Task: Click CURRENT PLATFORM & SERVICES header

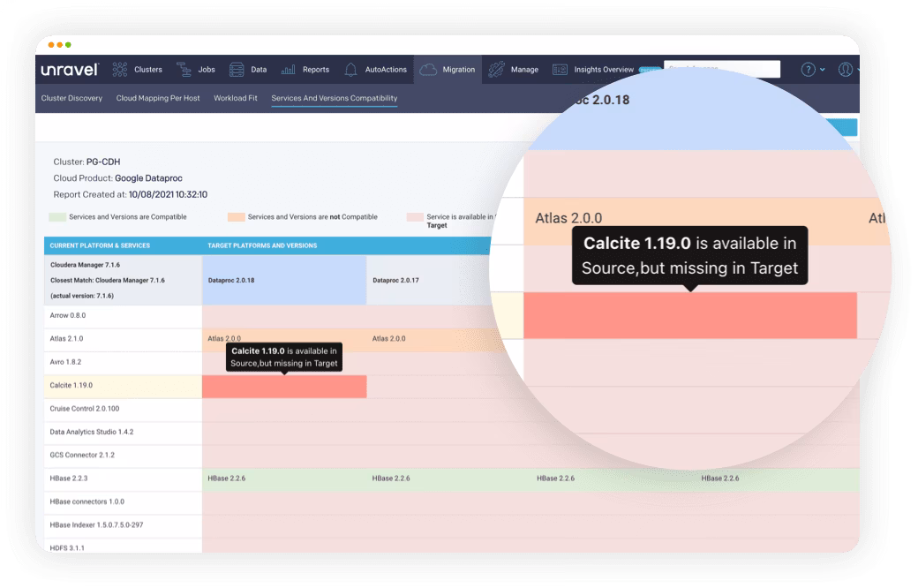Action: 100,246
